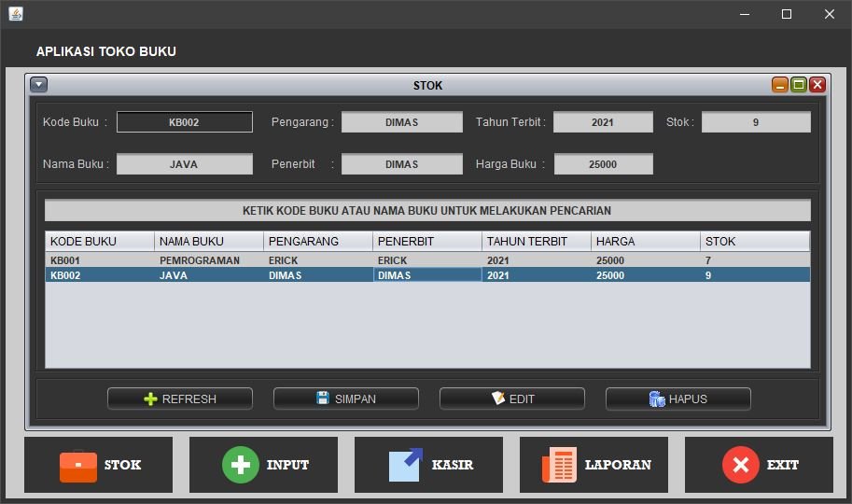Click the EDIT pencil icon
Image resolution: width=852 pixels, height=504 pixels.
pos(498,399)
